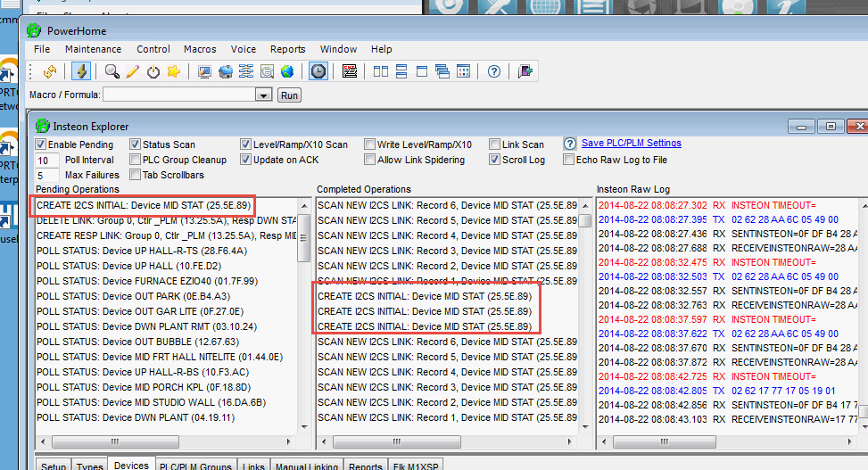
Task: Click the power button toolbar icon
Action: pos(153,71)
